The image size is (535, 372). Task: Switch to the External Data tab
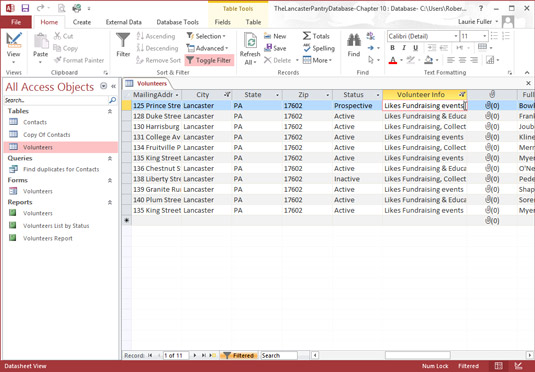coord(124,22)
